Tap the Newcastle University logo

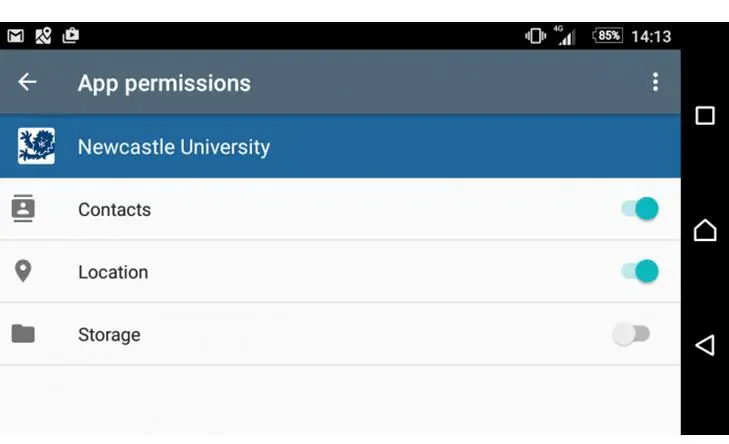36,147
